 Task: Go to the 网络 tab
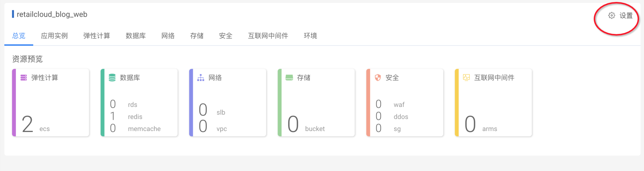pos(168,36)
